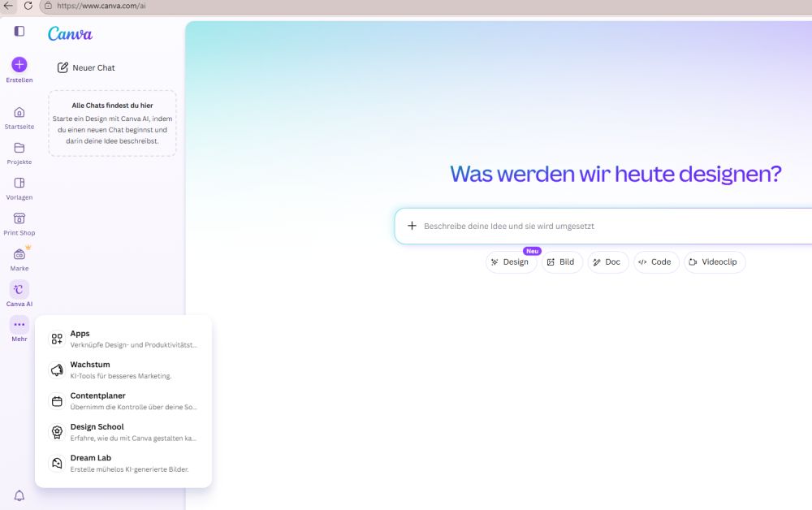Start a new chat with Neuer Chat
Image resolution: width=812 pixels, height=510 pixels.
(x=87, y=68)
